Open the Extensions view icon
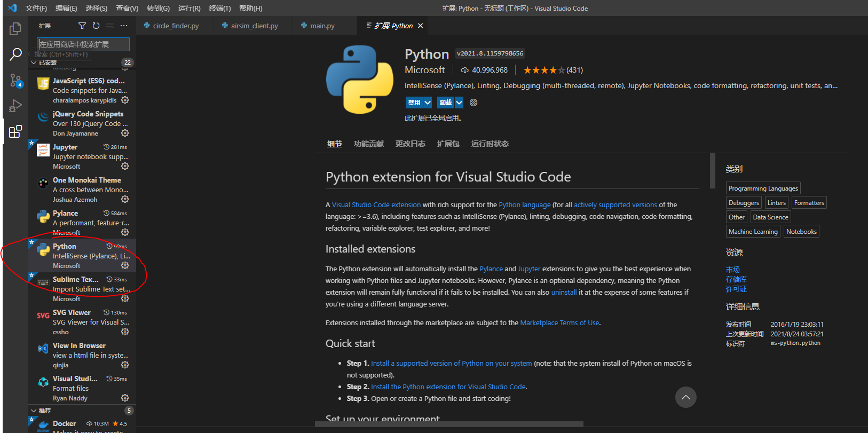The width and height of the screenshot is (868, 433). (x=15, y=131)
